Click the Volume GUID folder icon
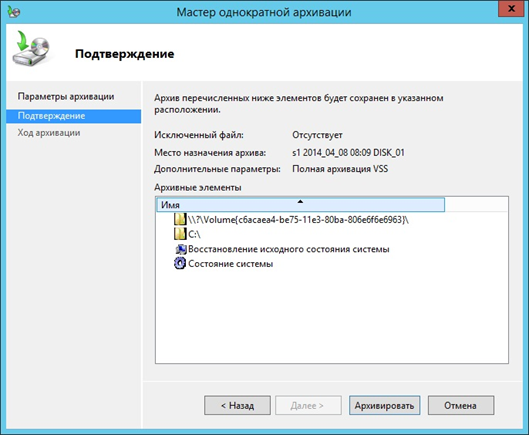The height and width of the screenshot is (435, 529). tap(180, 219)
